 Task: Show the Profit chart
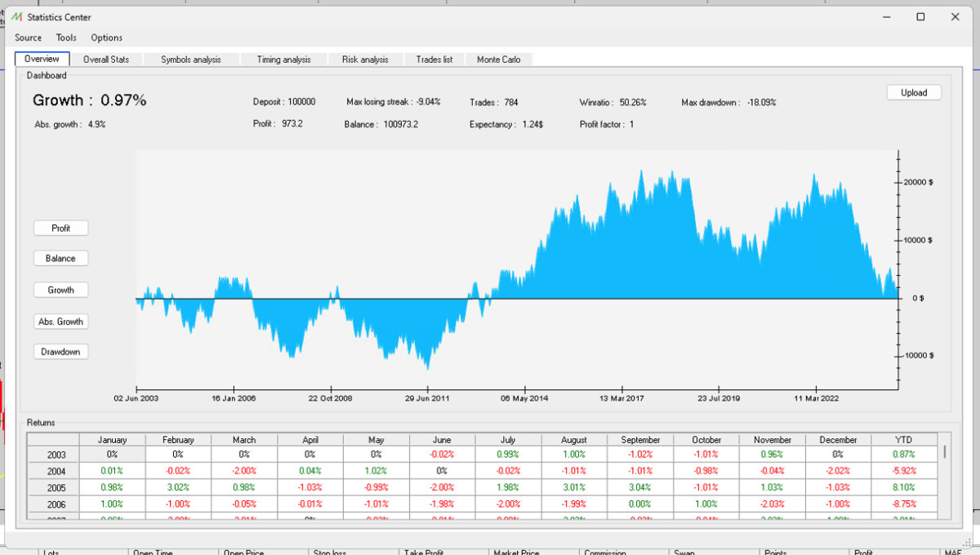click(x=61, y=229)
